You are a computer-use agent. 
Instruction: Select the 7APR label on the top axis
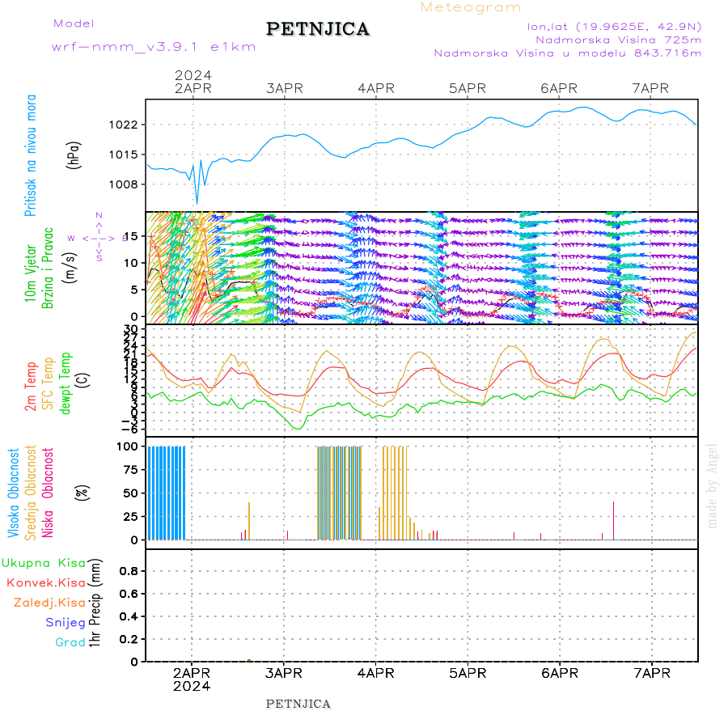point(650,88)
